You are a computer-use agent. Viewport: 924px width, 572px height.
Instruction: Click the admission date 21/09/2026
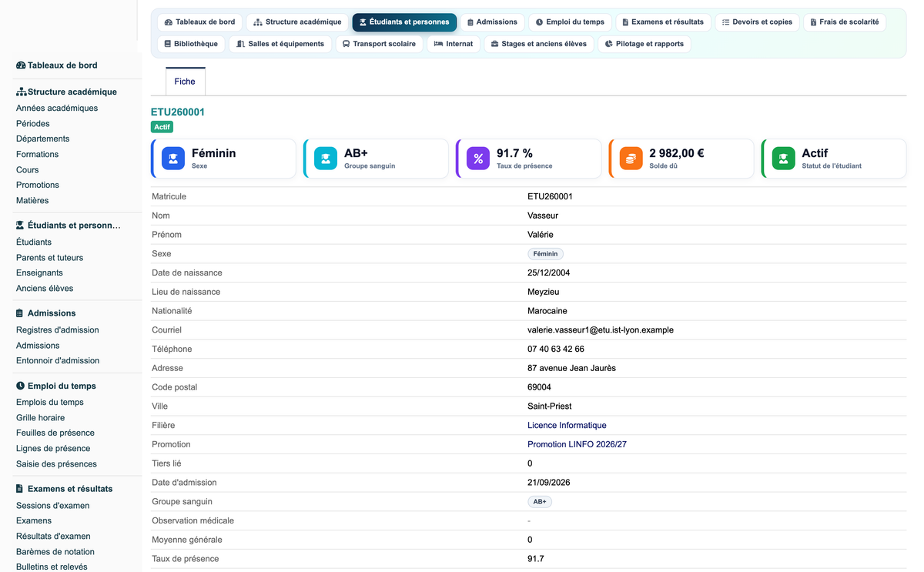tap(549, 483)
